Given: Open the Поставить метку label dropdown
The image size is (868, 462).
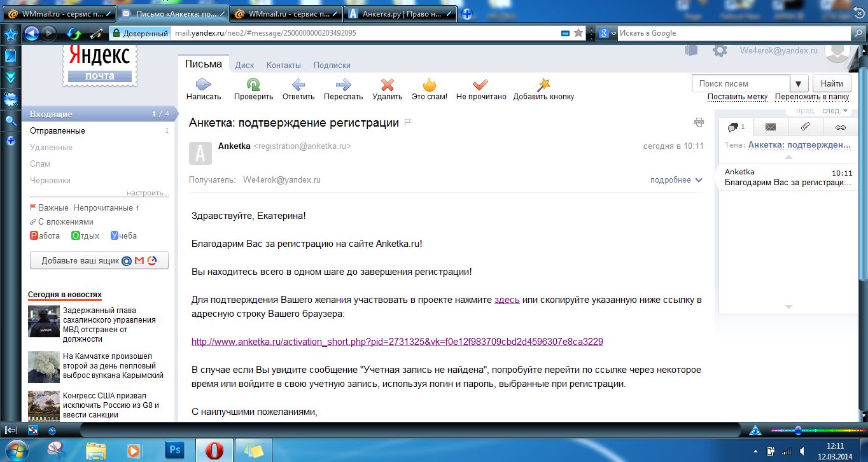Looking at the screenshot, I should tap(738, 97).
